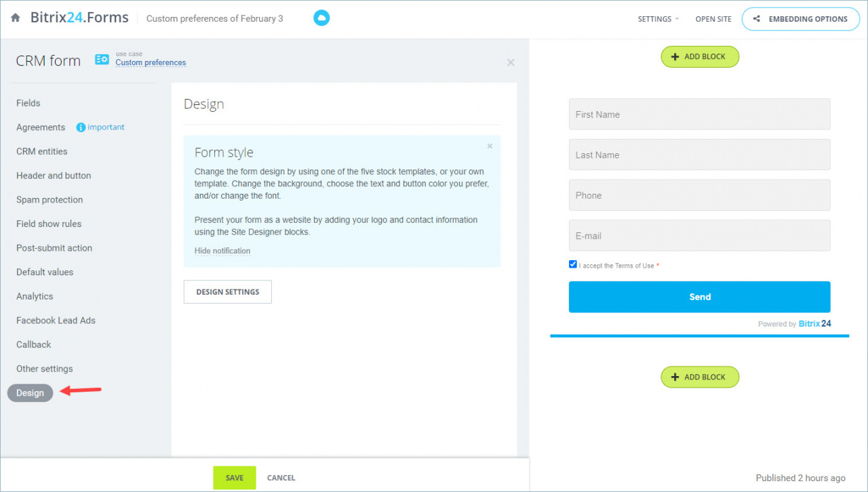Open Default values section
Screen dimensions: 868x492
coord(45,272)
